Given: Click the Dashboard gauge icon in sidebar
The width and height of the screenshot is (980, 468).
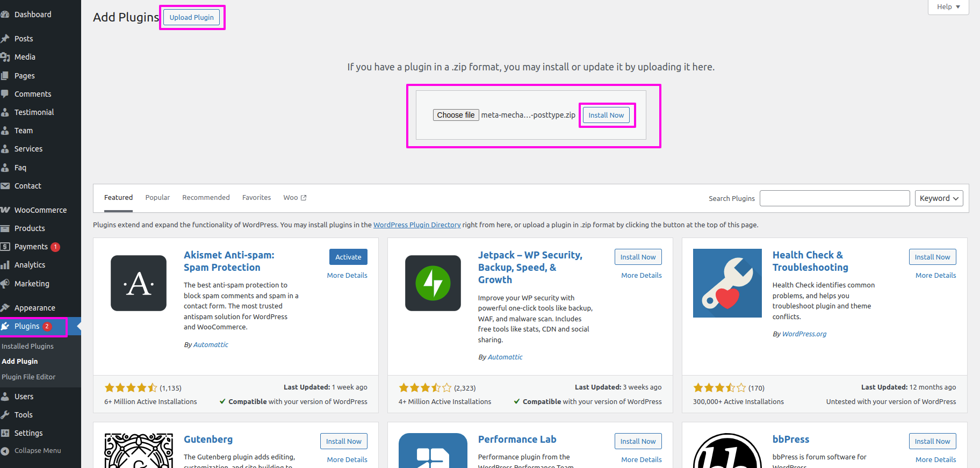Looking at the screenshot, I should (x=5, y=15).
